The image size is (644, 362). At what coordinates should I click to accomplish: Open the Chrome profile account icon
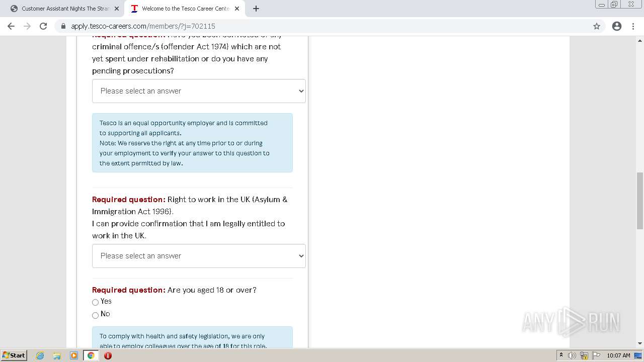(x=617, y=26)
